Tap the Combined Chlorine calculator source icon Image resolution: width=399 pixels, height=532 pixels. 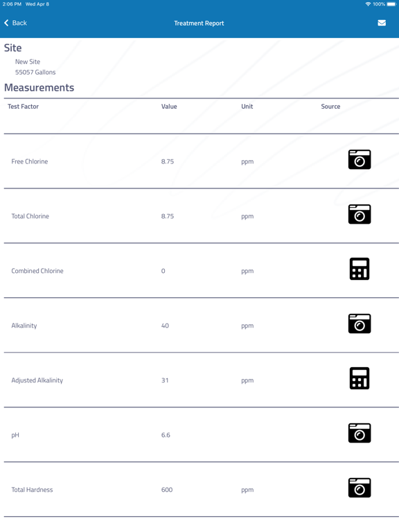(x=360, y=269)
